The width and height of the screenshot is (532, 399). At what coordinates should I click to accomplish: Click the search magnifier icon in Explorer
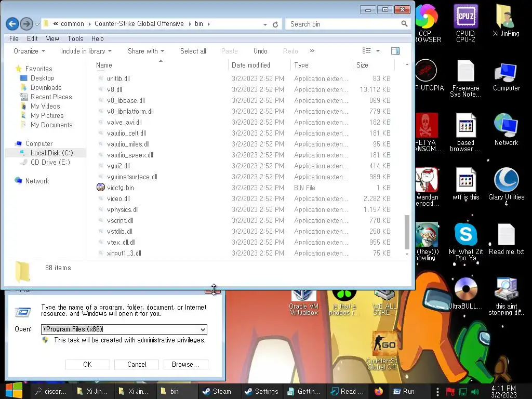pos(404,24)
